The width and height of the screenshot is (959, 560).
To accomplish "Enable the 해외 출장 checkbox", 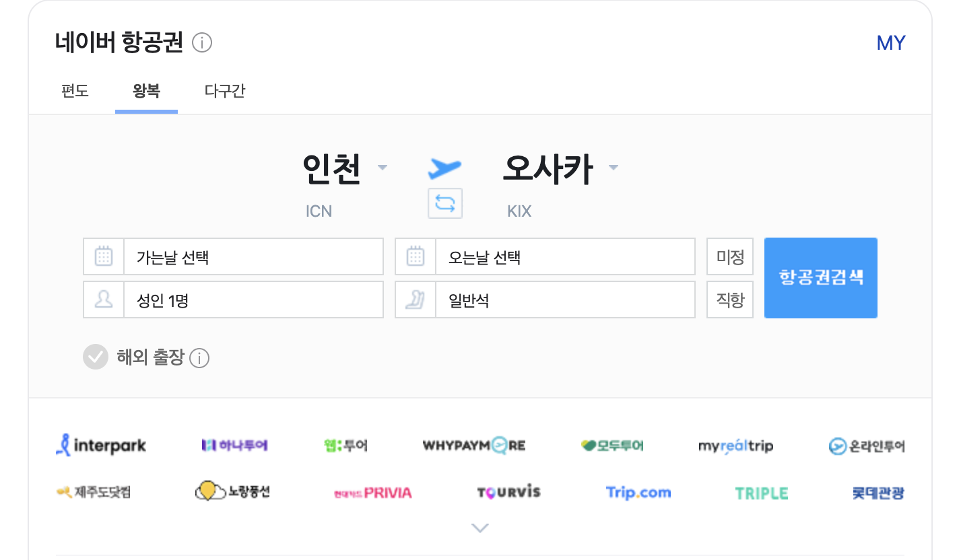I will [96, 357].
